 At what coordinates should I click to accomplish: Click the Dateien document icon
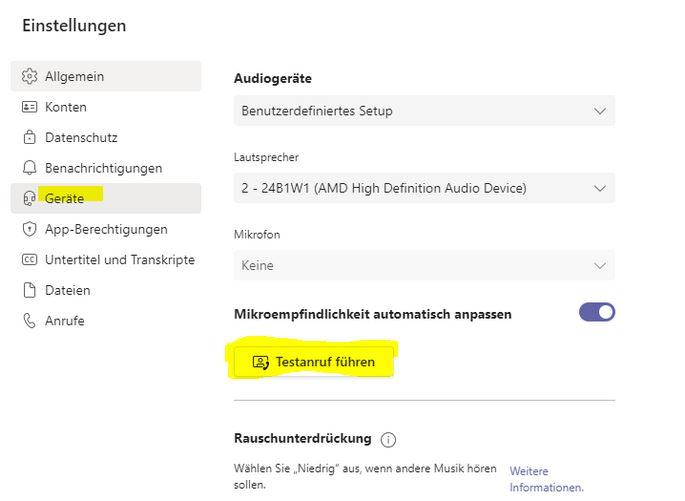pyautogui.click(x=29, y=291)
